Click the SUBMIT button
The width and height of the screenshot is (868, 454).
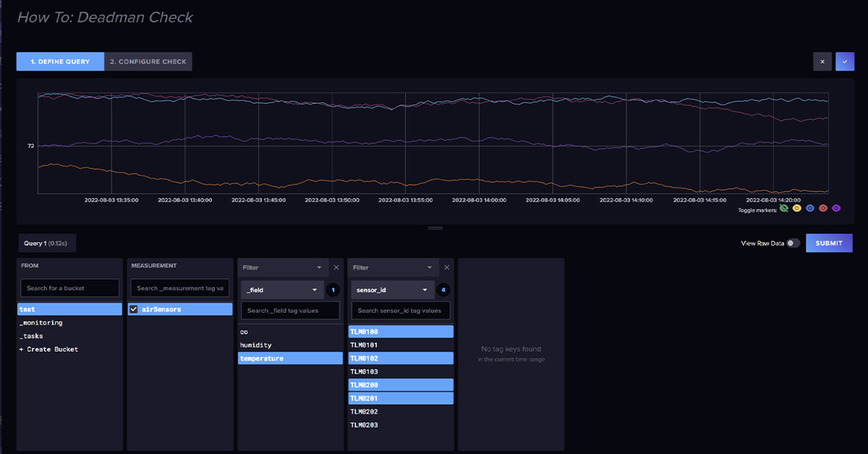(x=829, y=243)
